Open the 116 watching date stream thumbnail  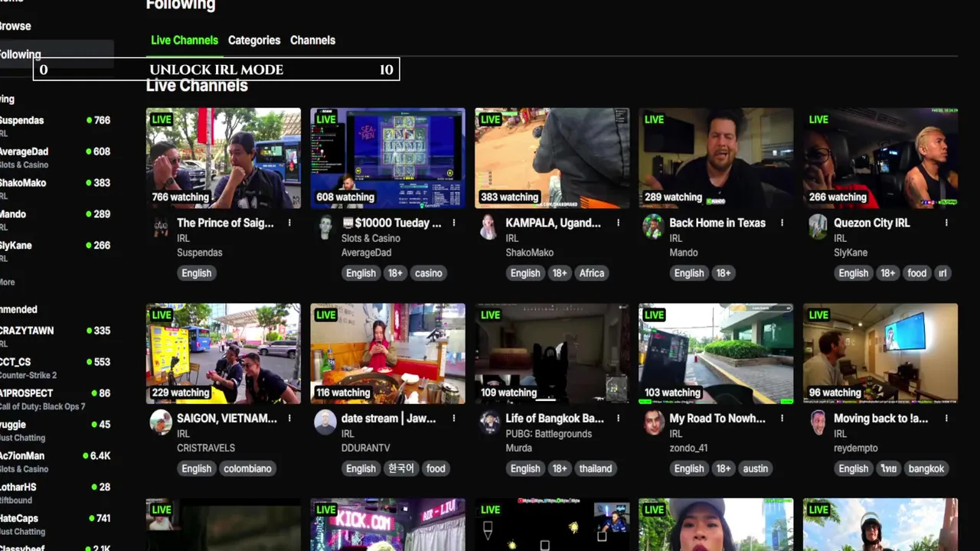point(387,354)
